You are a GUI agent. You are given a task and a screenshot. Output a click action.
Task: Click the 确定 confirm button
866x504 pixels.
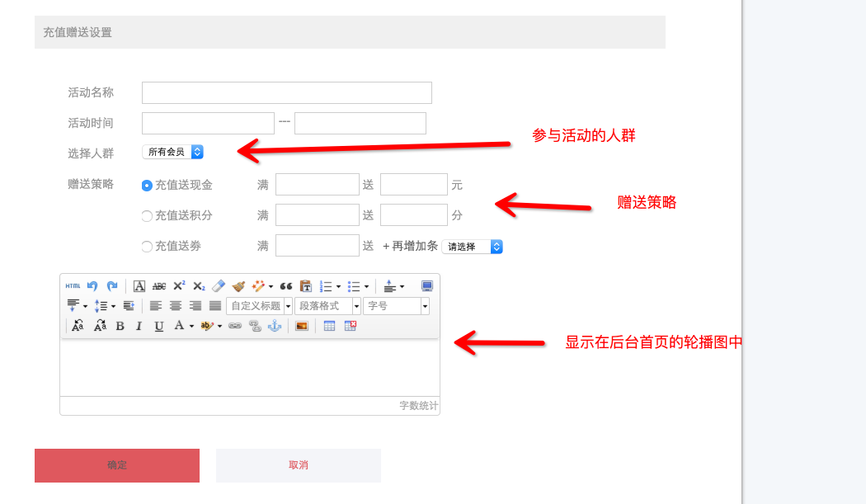[x=117, y=465]
